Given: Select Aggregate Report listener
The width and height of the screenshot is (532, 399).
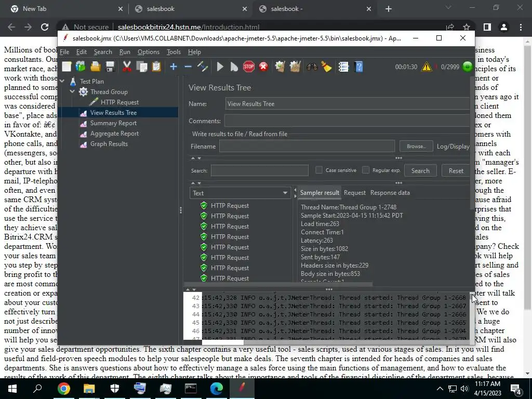Looking at the screenshot, I should 114,134.
